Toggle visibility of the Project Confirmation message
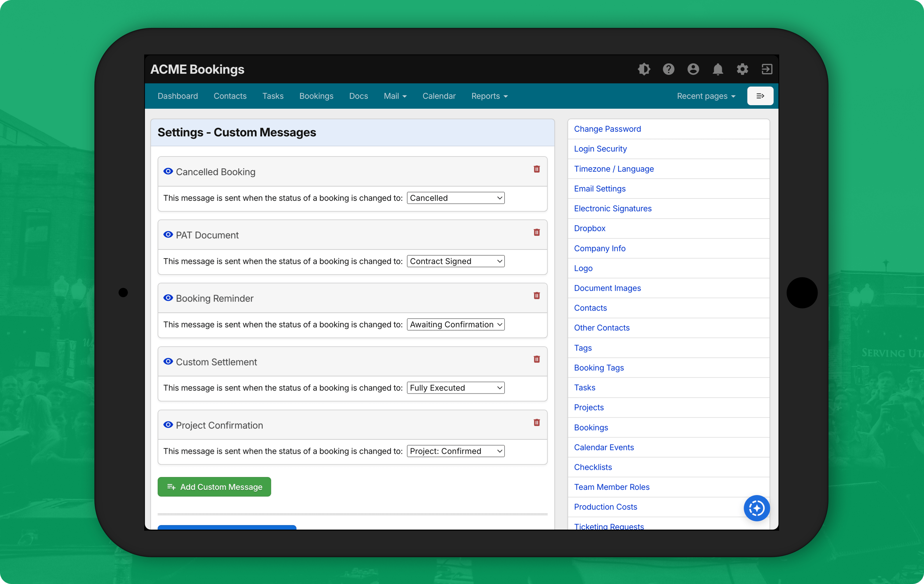The height and width of the screenshot is (584, 924). 168,425
